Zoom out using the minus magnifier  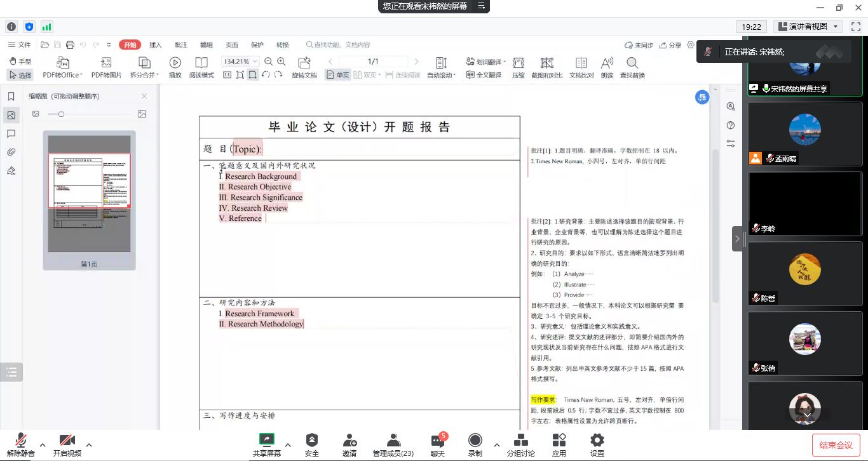[268, 62]
